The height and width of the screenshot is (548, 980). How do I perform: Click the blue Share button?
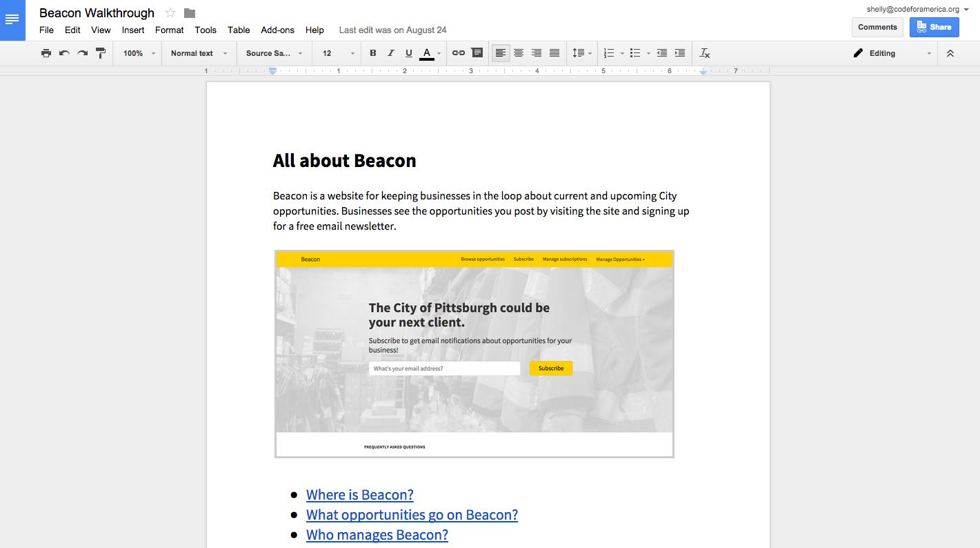tap(934, 27)
